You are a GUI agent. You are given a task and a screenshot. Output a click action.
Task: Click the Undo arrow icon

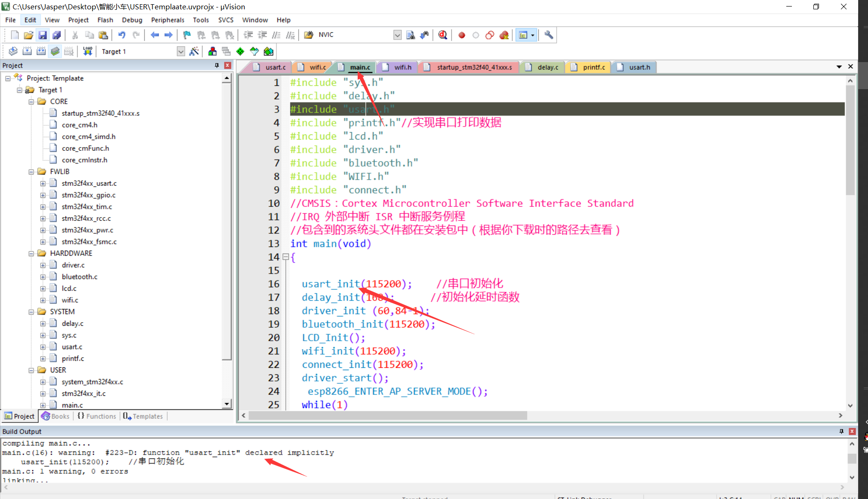122,35
